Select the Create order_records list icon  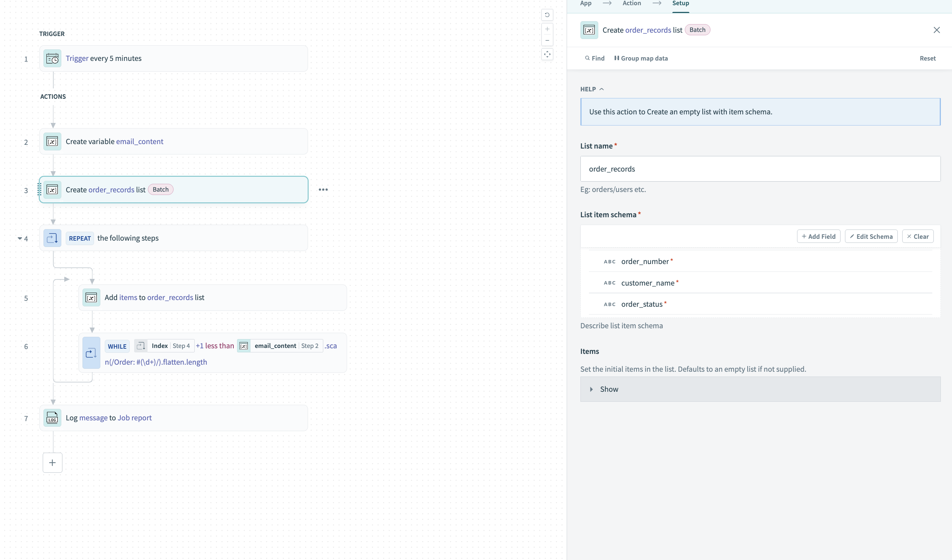click(52, 189)
